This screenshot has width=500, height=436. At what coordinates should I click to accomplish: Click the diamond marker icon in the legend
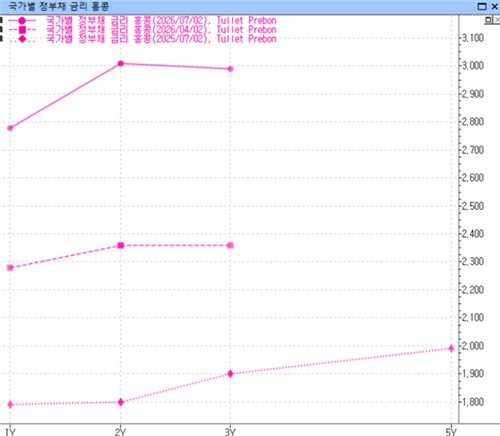[x=22, y=39]
